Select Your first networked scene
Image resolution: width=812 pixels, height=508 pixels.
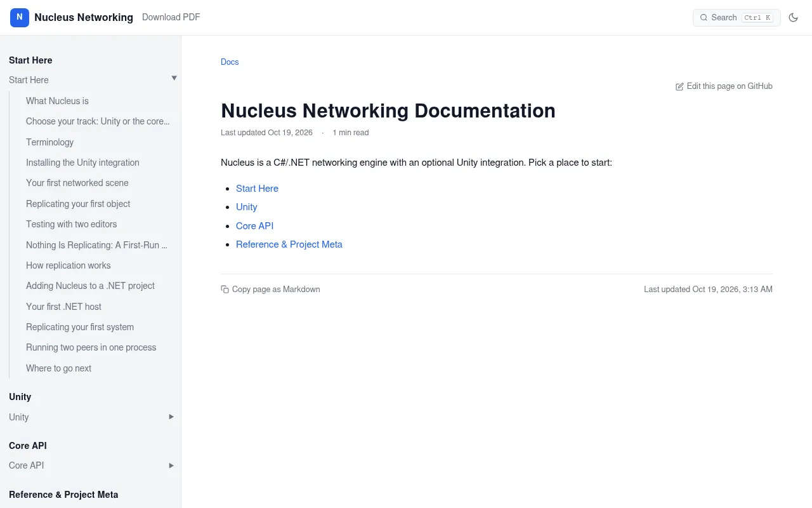[77, 183]
